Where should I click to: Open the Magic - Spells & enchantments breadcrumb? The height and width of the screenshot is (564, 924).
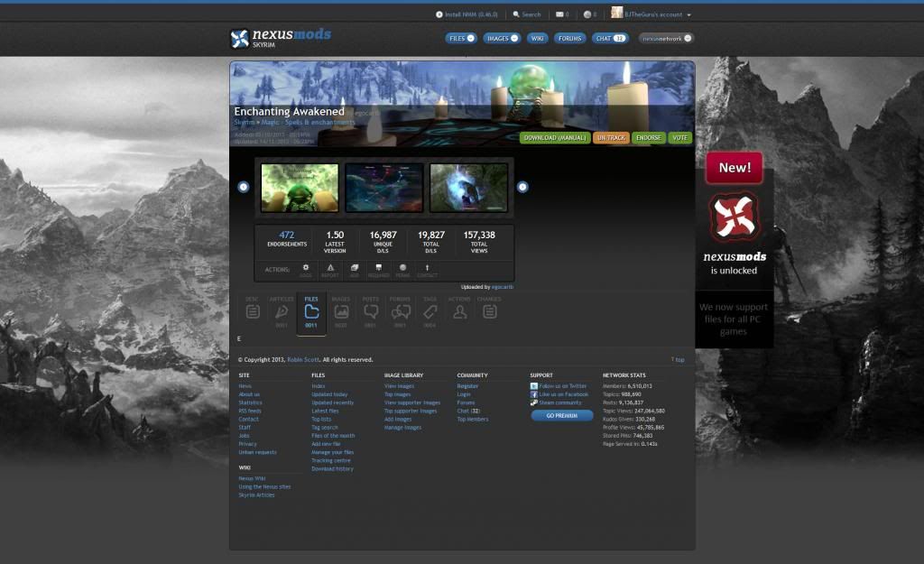(x=309, y=123)
